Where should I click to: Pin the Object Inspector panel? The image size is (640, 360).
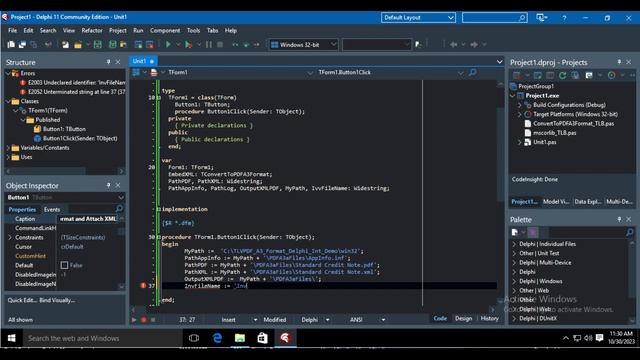pos(108,185)
